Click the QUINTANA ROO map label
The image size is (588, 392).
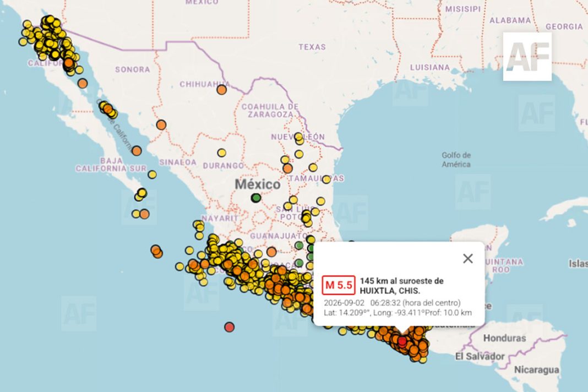[x=504, y=265]
